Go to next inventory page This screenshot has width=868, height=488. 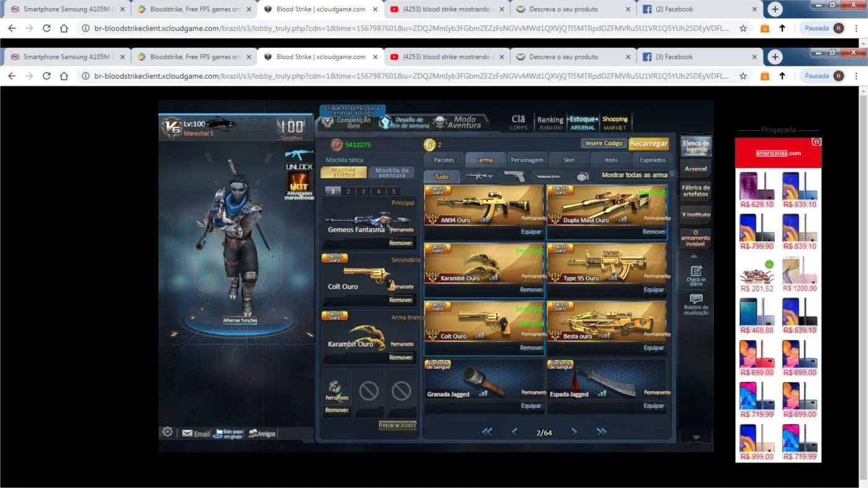(x=574, y=432)
